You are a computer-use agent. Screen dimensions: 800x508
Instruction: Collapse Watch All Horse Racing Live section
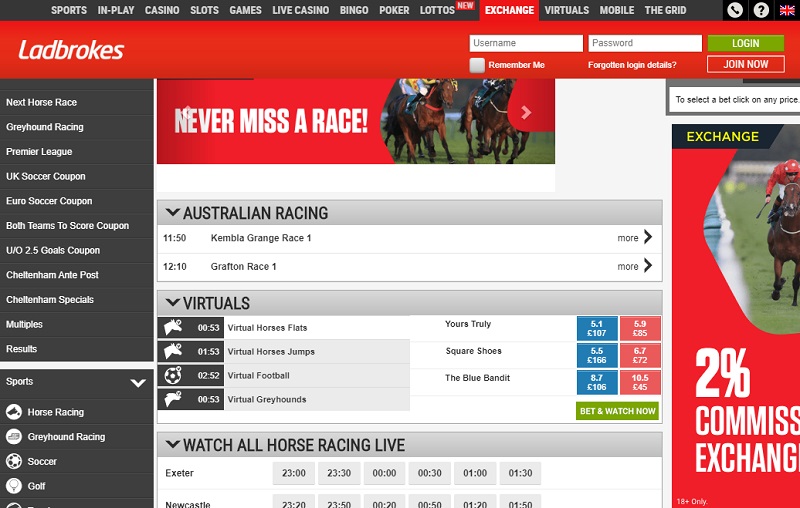173,444
